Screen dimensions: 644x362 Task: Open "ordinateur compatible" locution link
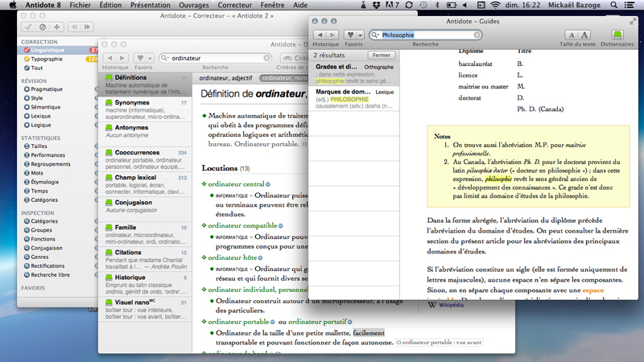click(x=242, y=226)
